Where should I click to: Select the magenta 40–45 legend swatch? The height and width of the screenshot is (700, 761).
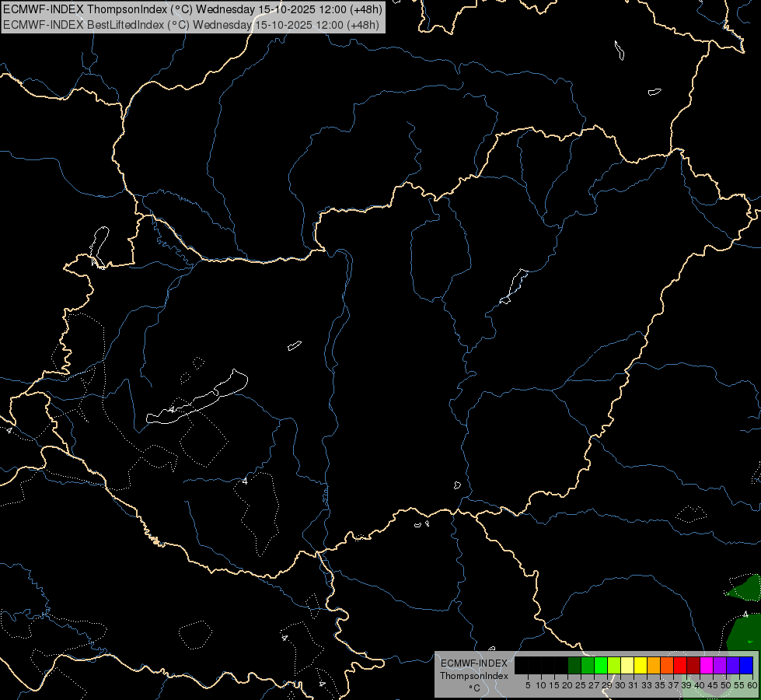click(x=707, y=666)
